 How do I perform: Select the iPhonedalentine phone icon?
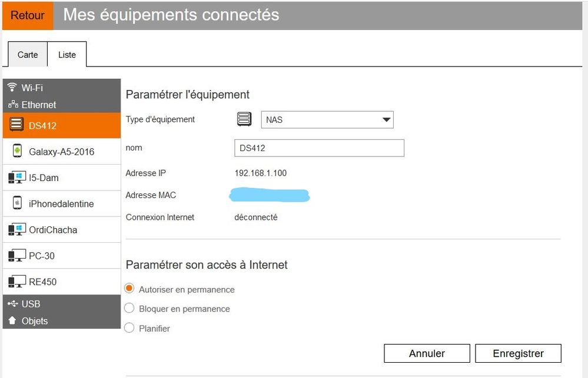(17, 203)
